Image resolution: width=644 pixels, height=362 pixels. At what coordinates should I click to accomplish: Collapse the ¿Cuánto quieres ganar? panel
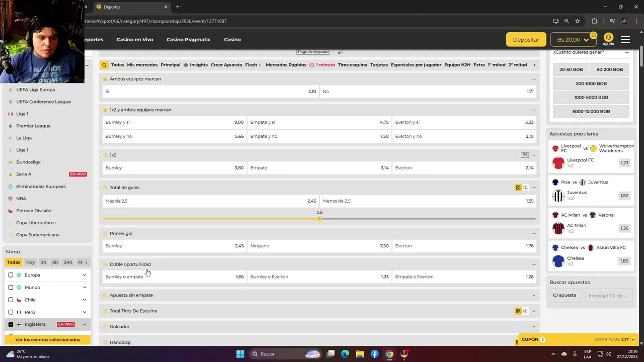coord(627,52)
